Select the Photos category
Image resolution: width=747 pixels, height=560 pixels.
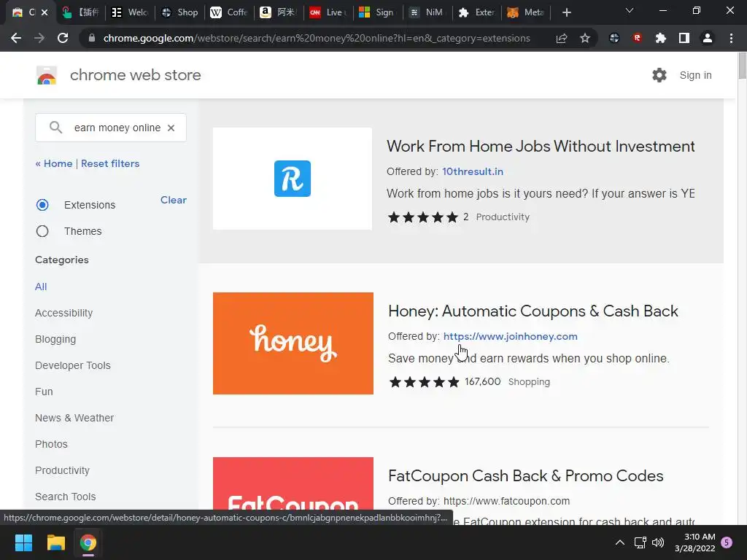[52, 444]
